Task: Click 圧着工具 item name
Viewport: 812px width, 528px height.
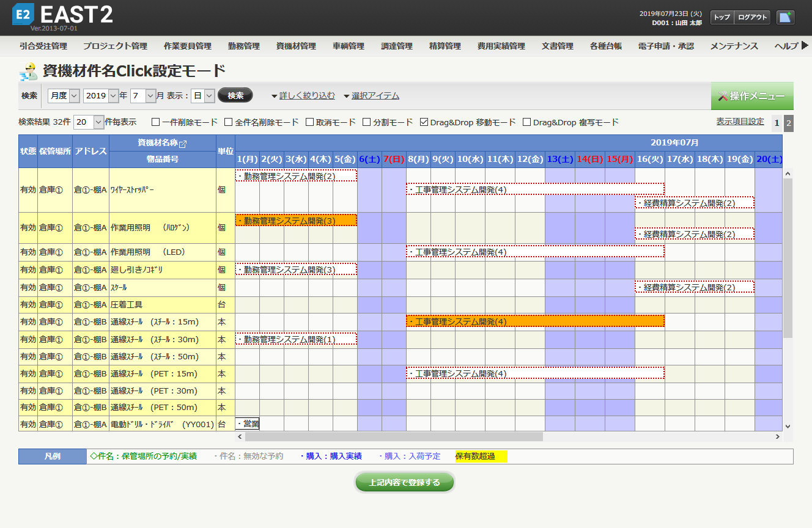Action: [127, 304]
